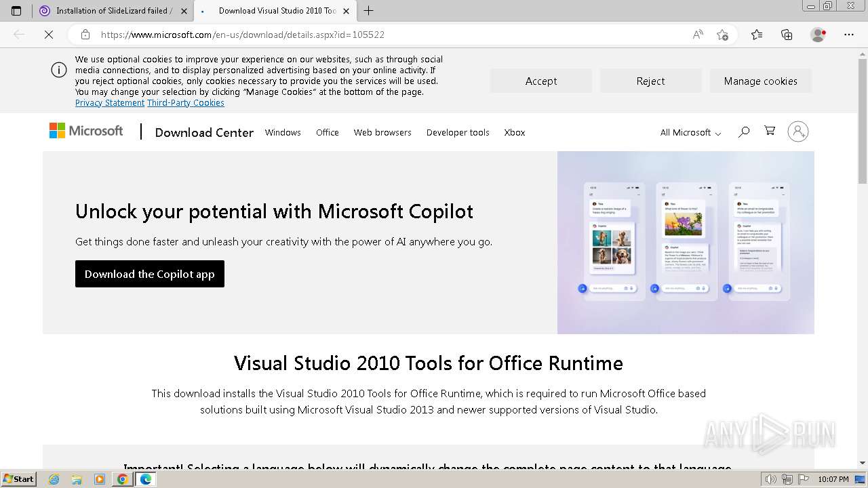Select the Edge taskbar icon
This screenshot has width=868, height=488.
point(146,479)
